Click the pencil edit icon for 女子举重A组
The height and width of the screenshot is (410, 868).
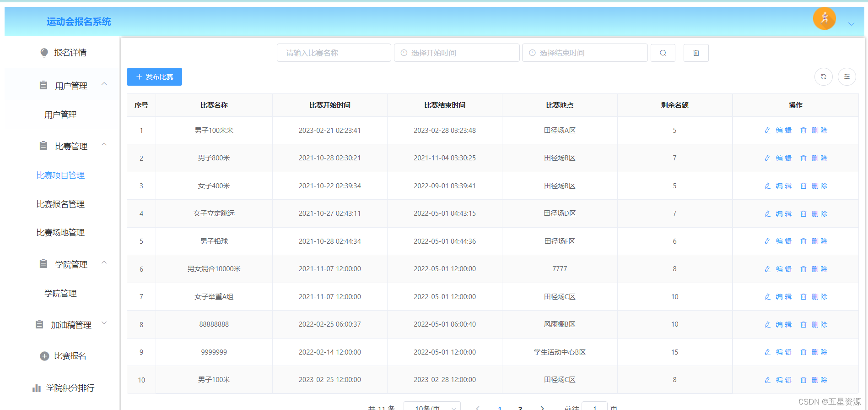point(767,297)
